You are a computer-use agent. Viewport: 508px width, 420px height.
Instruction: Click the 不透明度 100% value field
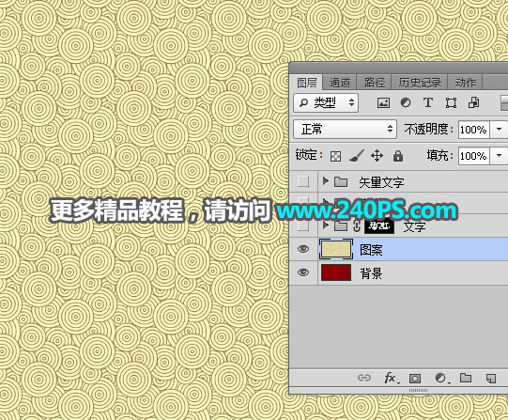(x=473, y=130)
